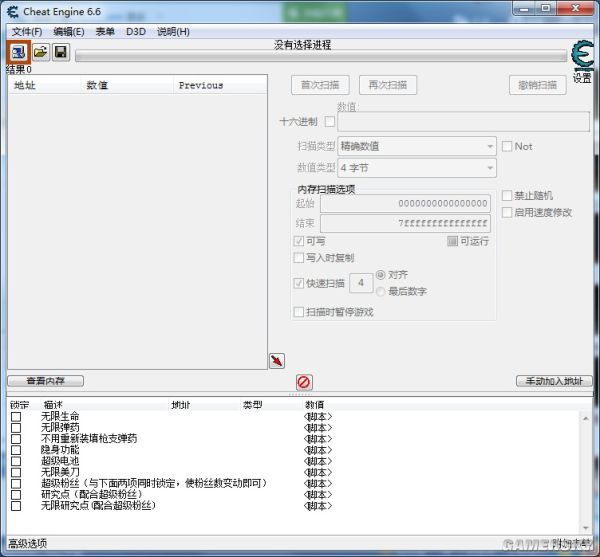Lock the 研究点（配合超级粉丝） checkbox
This screenshot has width=600, height=557.
coord(16,494)
